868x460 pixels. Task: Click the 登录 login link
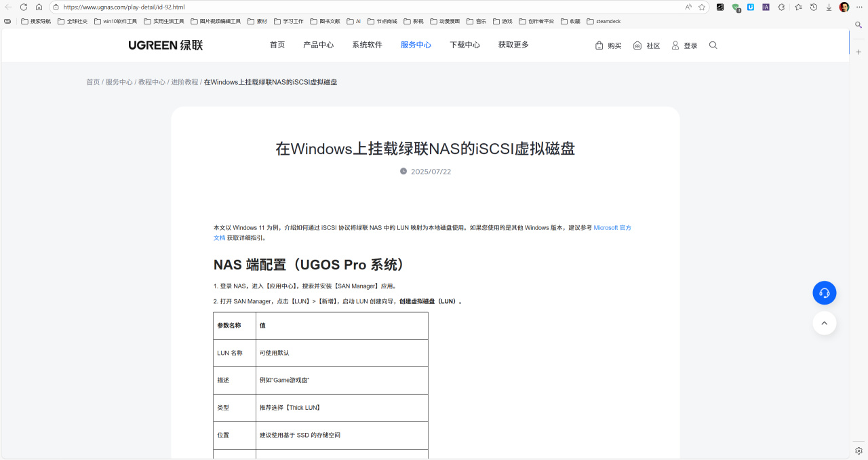coord(684,45)
